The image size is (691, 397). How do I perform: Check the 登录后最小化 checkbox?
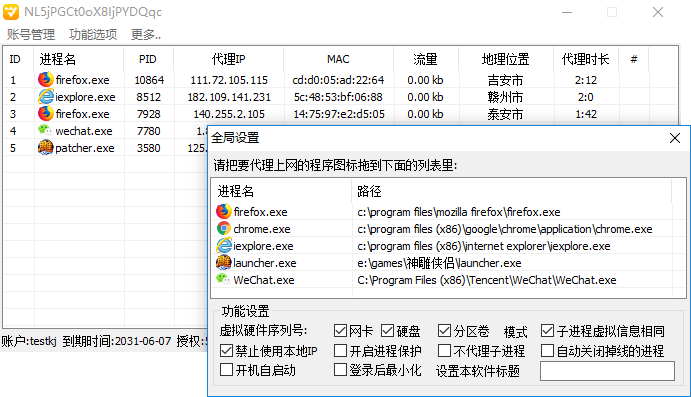pyautogui.click(x=340, y=370)
